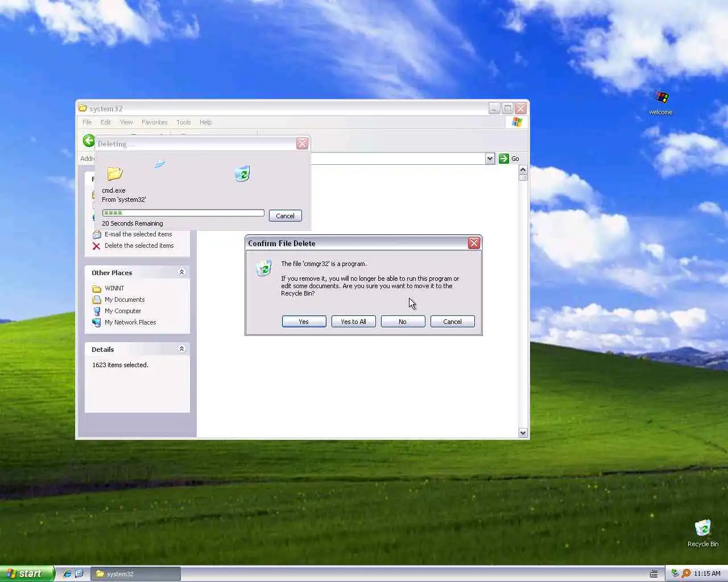Click the second Quick Launch icon
Viewport: 728px width, 582px height.
[79, 573]
